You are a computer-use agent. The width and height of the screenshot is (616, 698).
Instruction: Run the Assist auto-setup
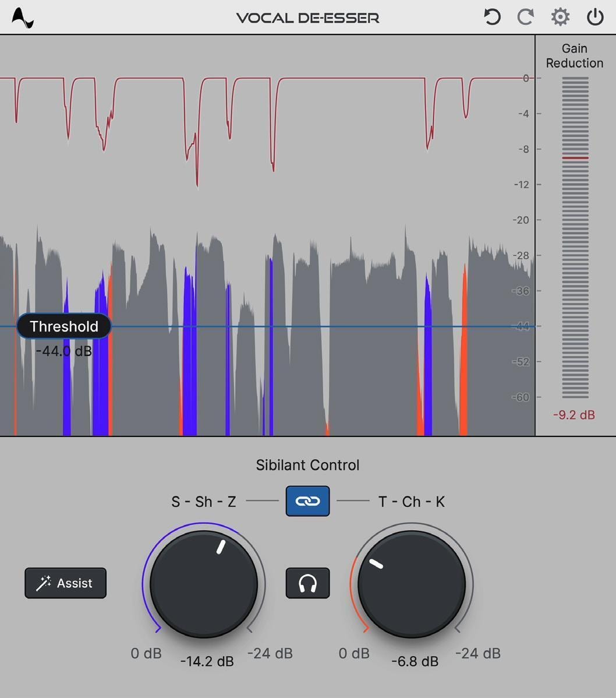point(65,583)
